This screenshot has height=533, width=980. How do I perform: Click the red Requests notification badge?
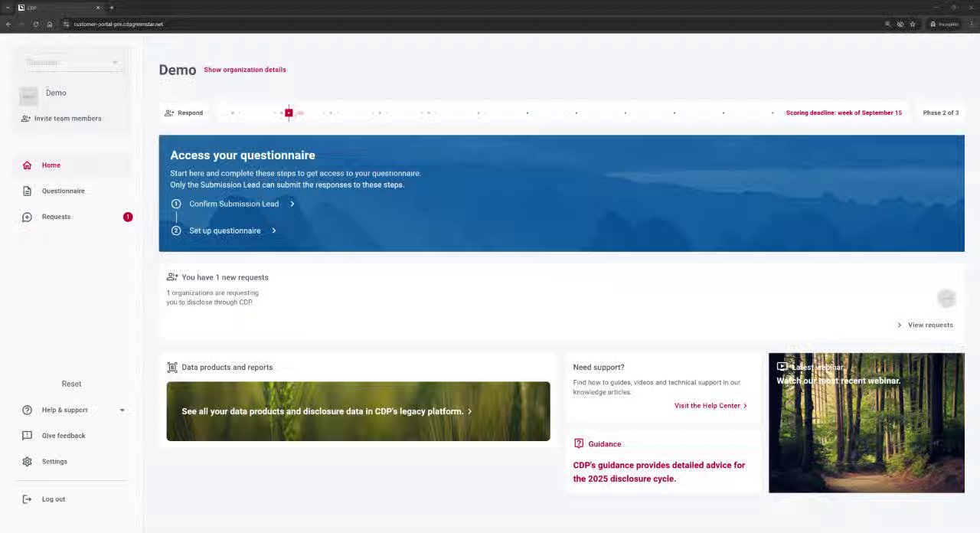pos(128,217)
